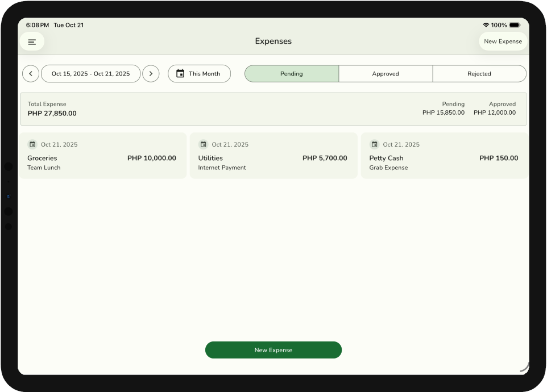Go to previous date range

(x=31, y=74)
